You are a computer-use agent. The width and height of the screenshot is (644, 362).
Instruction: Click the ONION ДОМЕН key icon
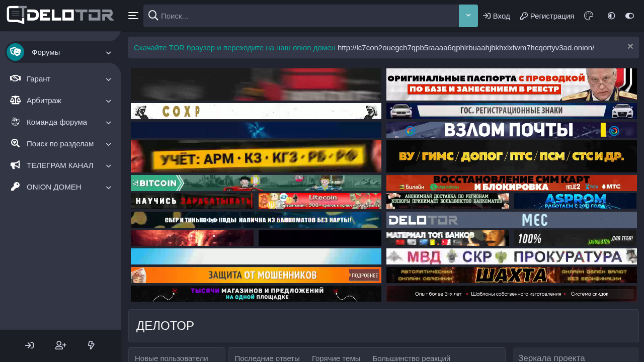[x=15, y=187]
